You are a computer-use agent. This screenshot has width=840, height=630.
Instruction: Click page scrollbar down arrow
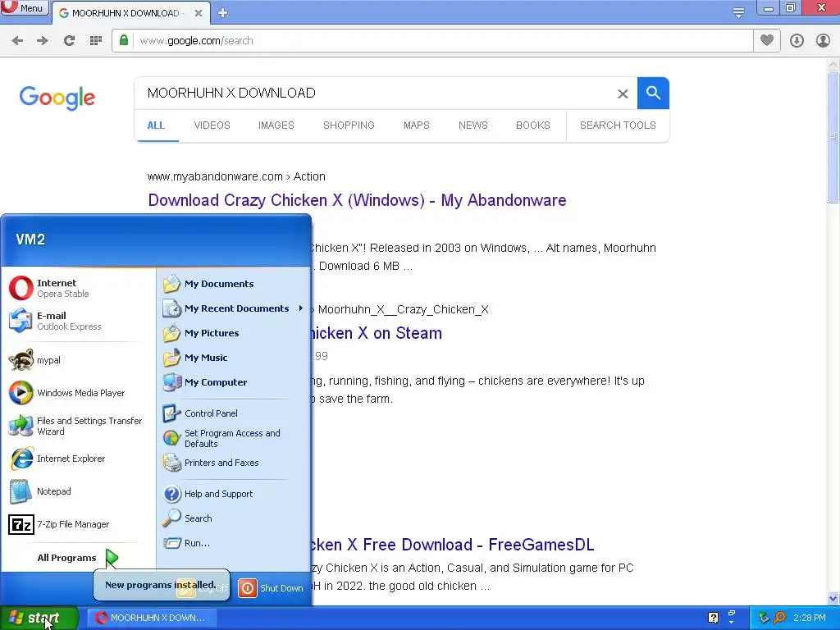(x=833, y=598)
